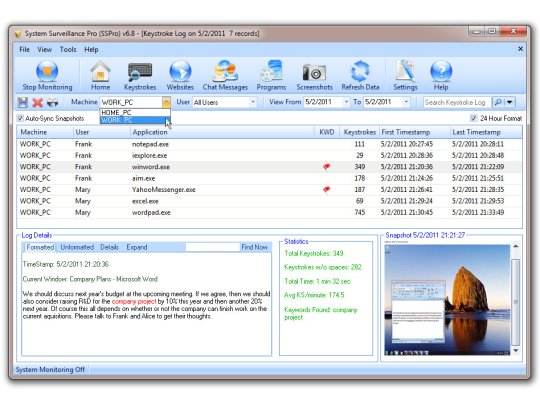Select the winword.exe log row
This screenshot has height=405, width=540.
(x=269, y=167)
